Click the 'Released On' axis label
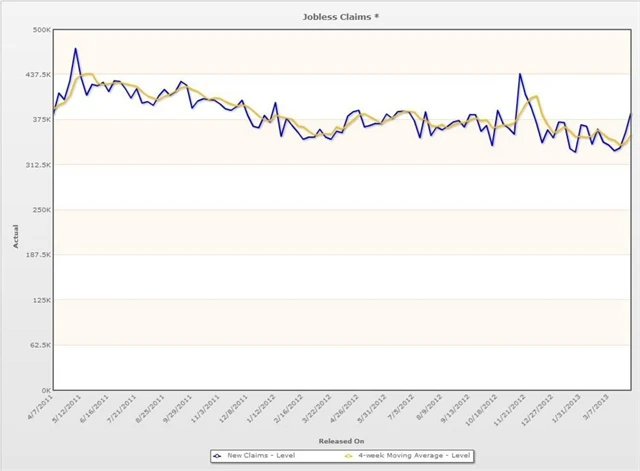640x471 pixels. 341,441
